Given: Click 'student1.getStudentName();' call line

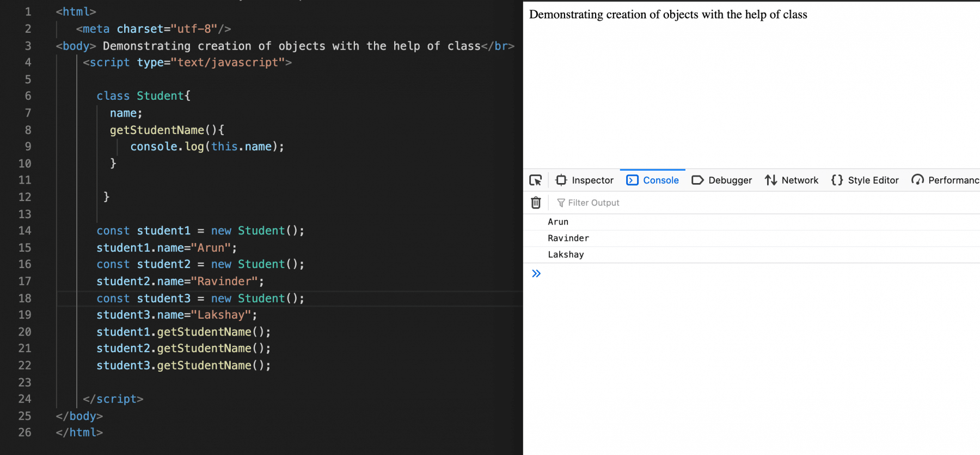Looking at the screenshot, I should (183, 332).
